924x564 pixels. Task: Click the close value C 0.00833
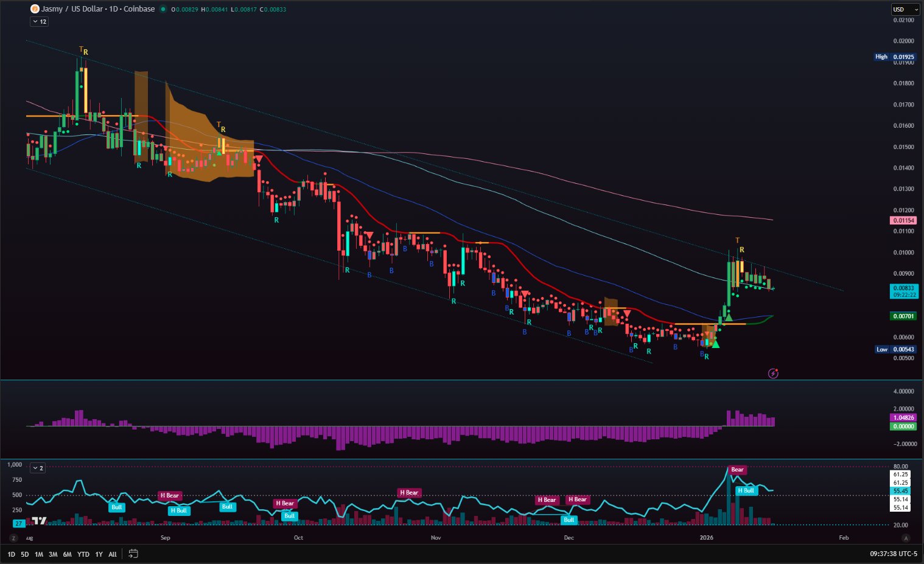(x=273, y=10)
